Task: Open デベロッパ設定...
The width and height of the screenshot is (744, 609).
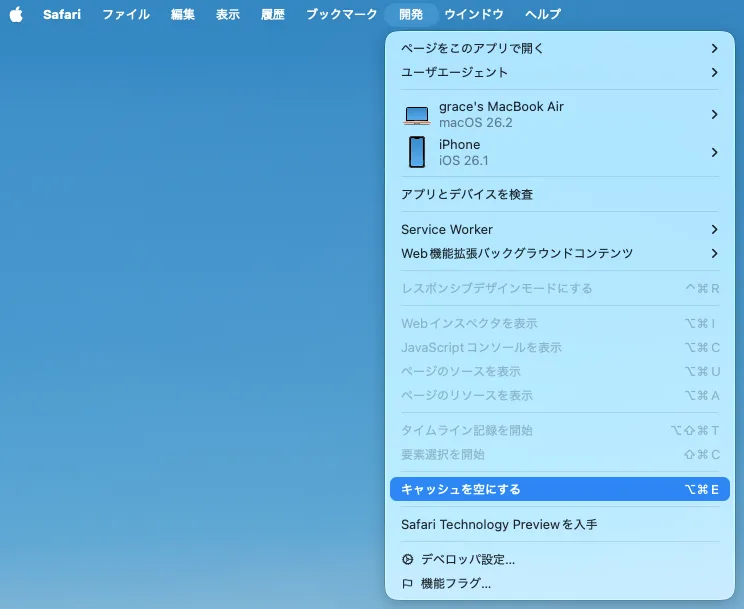Action: (560, 559)
